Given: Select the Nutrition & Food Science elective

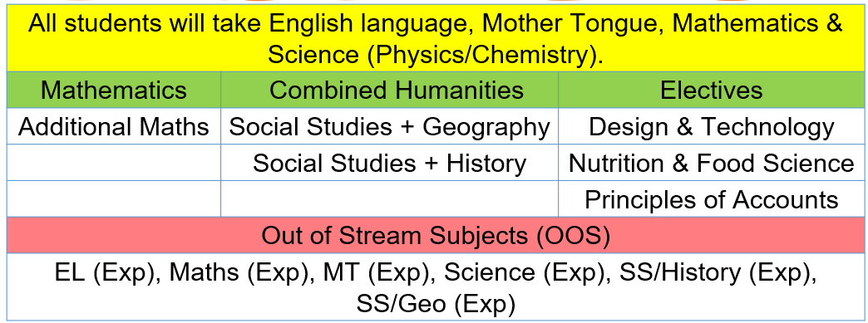Looking at the screenshot, I should [712, 163].
